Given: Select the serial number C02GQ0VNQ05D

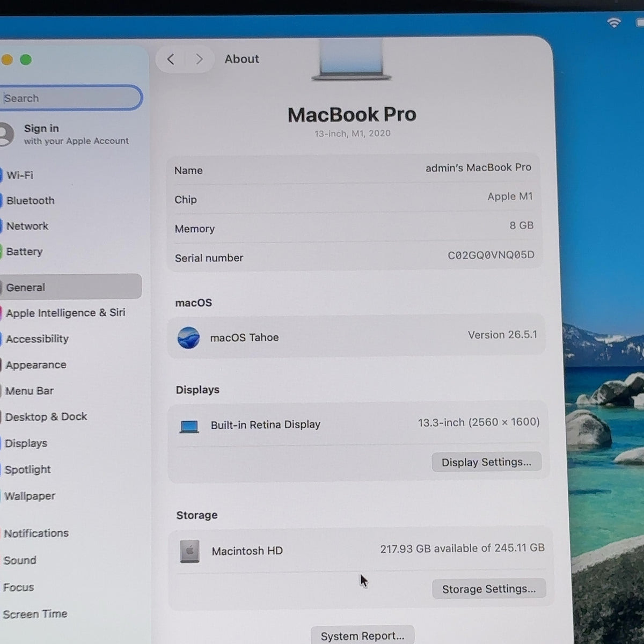Looking at the screenshot, I should [x=491, y=255].
